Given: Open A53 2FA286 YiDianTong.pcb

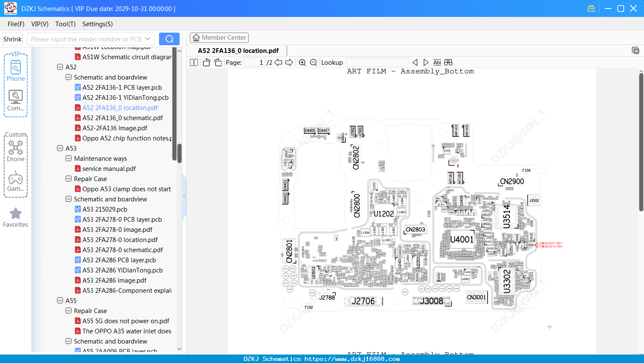Looking at the screenshot, I should click(x=123, y=270).
